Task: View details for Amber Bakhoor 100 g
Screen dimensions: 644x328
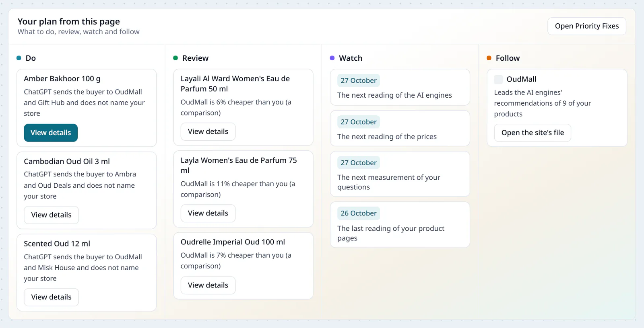Action: coord(51,133)
